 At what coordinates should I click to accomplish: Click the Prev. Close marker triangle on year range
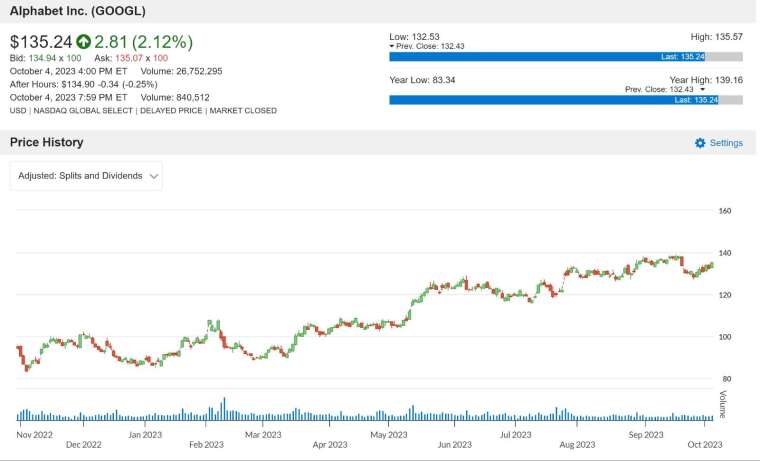pyautogui.click(x=702, y=90)
